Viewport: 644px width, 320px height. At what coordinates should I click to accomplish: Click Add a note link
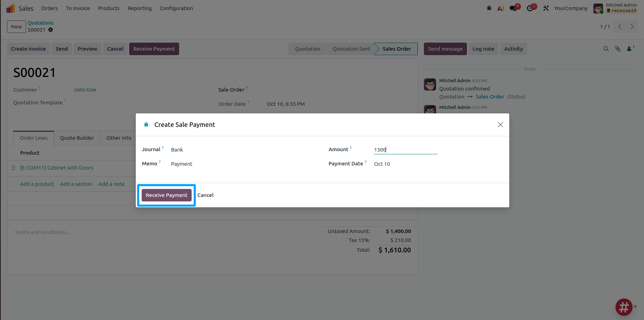[111, 184]
